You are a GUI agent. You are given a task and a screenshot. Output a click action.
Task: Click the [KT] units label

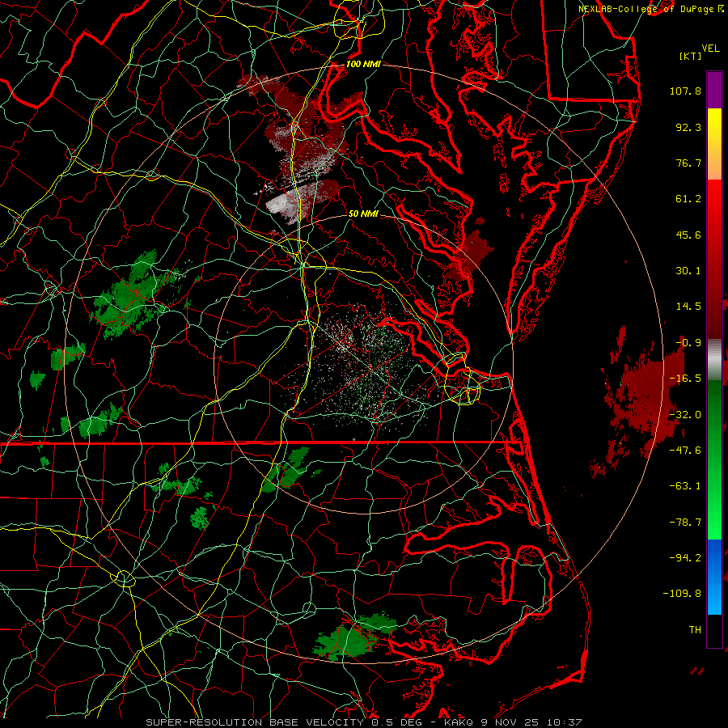691,56
